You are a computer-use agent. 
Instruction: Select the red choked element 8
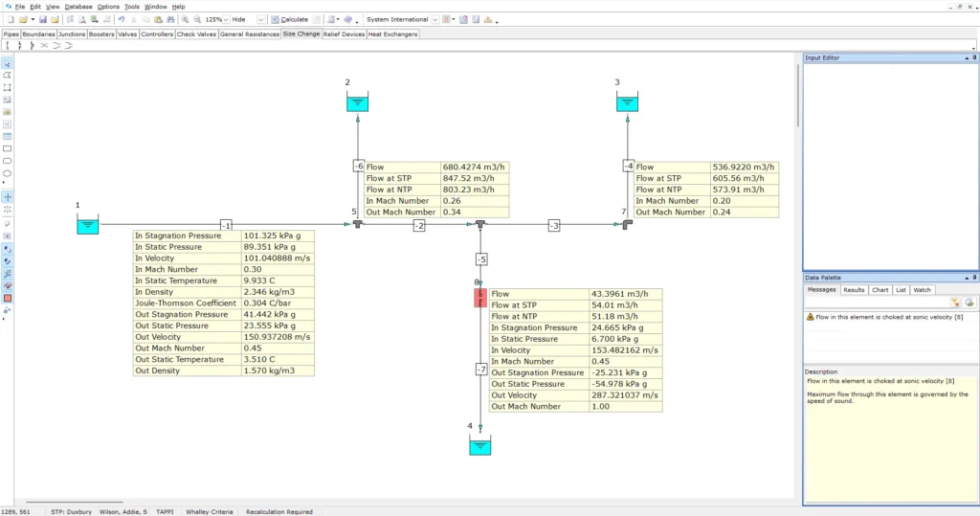480,297
